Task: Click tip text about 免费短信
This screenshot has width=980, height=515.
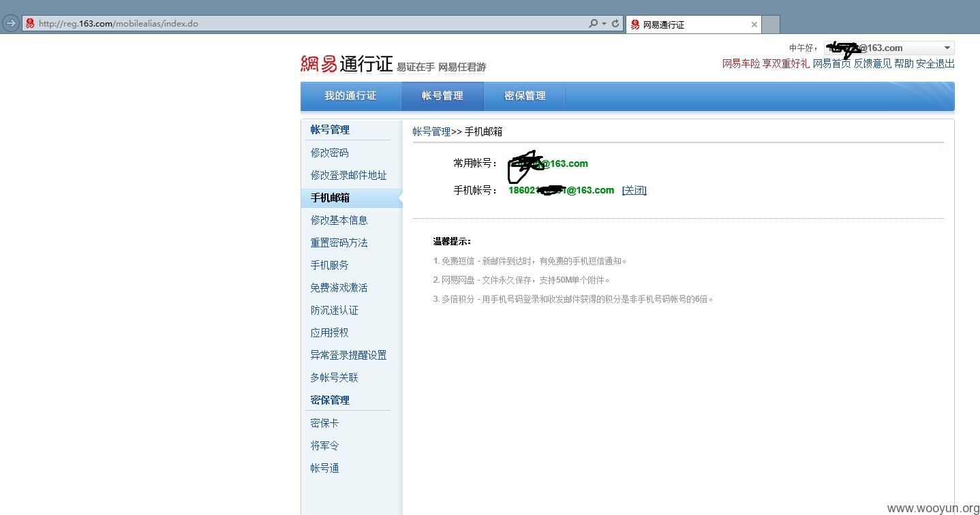Action: click(x=530, y=261)
